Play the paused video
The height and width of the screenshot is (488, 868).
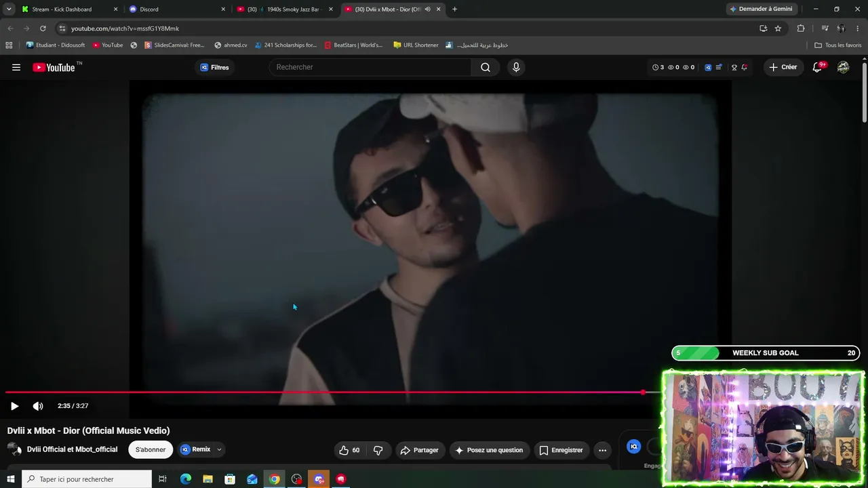pos(14,406)
